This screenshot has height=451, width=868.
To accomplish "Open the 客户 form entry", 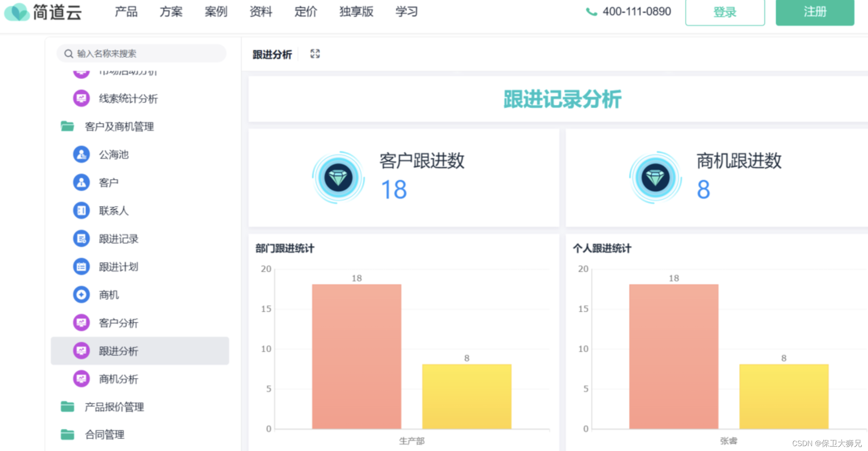I will click(109, 182).
